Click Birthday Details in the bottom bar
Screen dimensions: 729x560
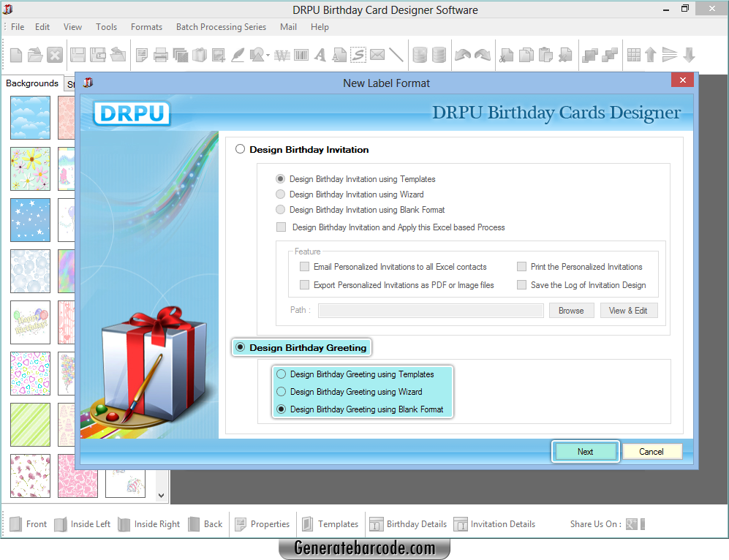[408, 524]
